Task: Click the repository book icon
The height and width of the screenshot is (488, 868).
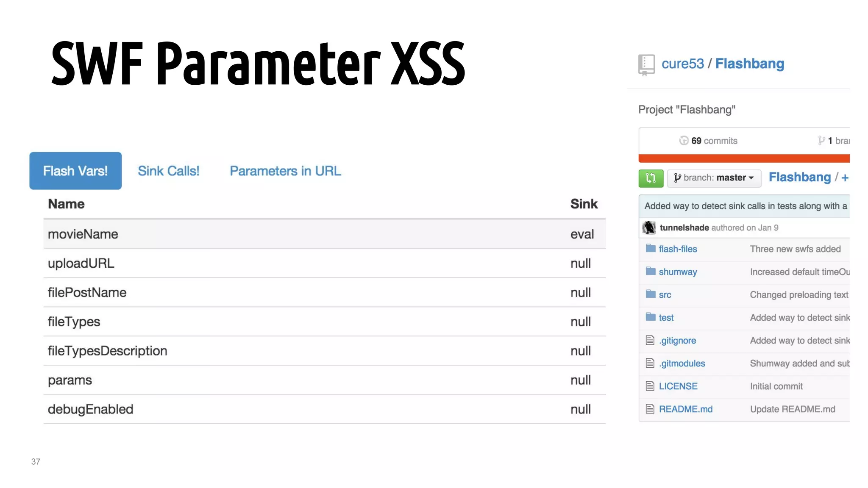Action: point(646,65)
